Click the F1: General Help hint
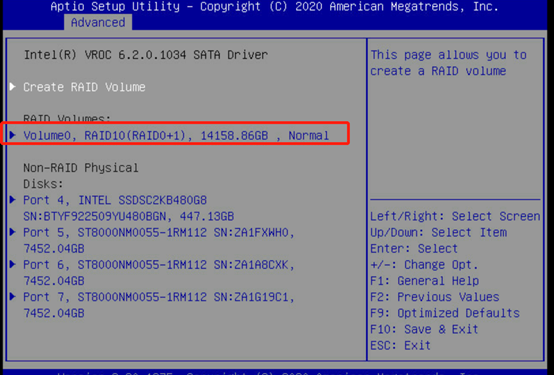The image size is (554, 375). [x=424, y=281]
